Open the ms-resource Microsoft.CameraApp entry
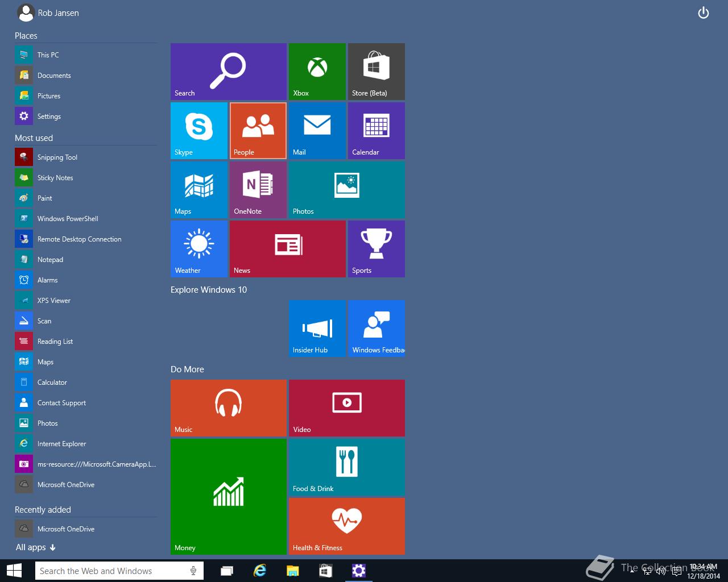Screen dimensions: 728x582 (86, 464)
